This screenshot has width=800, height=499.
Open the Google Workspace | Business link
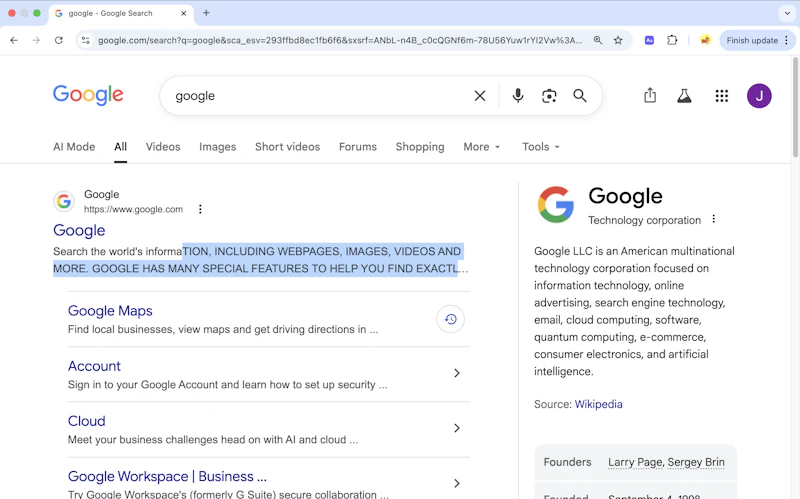click(x=167, y=476)
